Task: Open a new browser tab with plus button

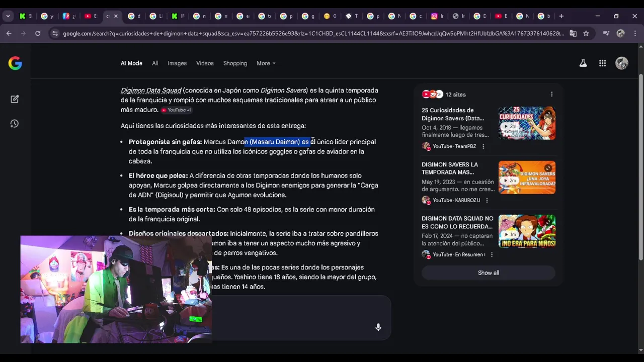Action: pyautogui.click(x=561, y=16)
